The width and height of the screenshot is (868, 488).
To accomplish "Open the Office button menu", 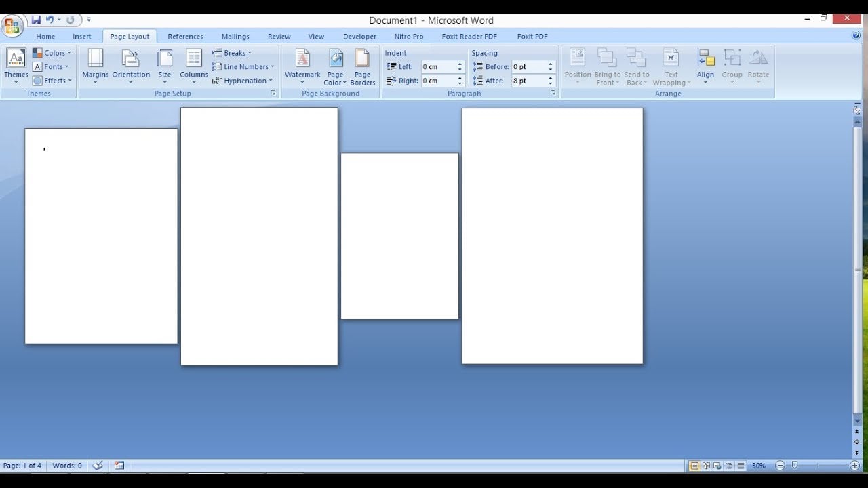I will tap(12, 26).
